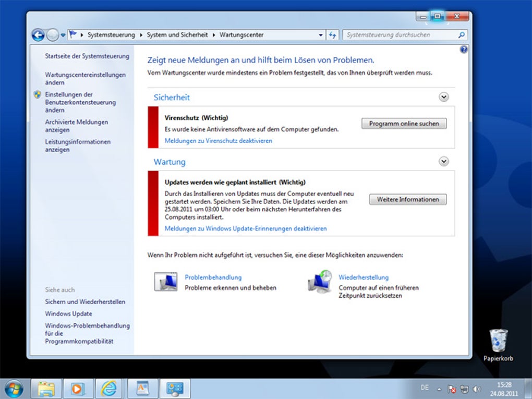Click the Action Center flag tray icon

[452, 390]
